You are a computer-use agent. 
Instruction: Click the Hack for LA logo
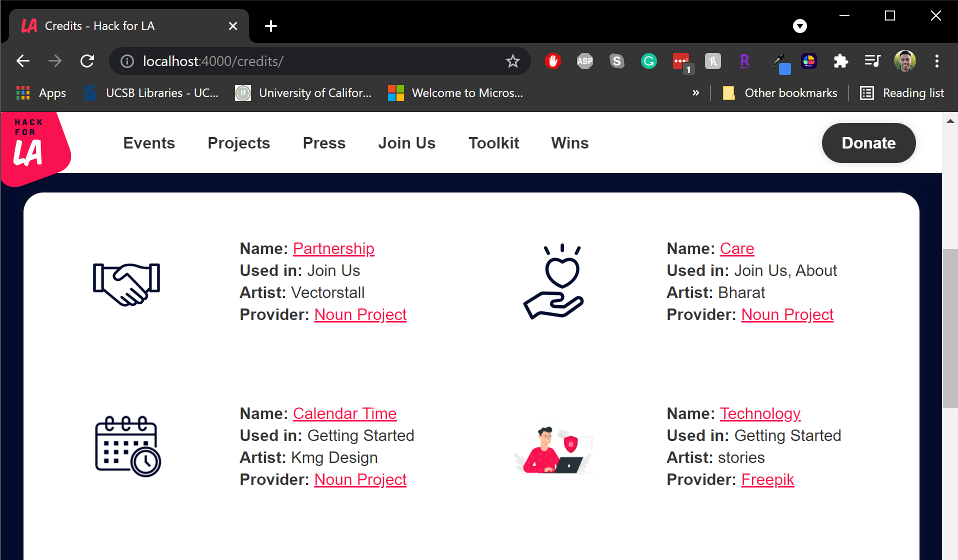pos(35,148)
